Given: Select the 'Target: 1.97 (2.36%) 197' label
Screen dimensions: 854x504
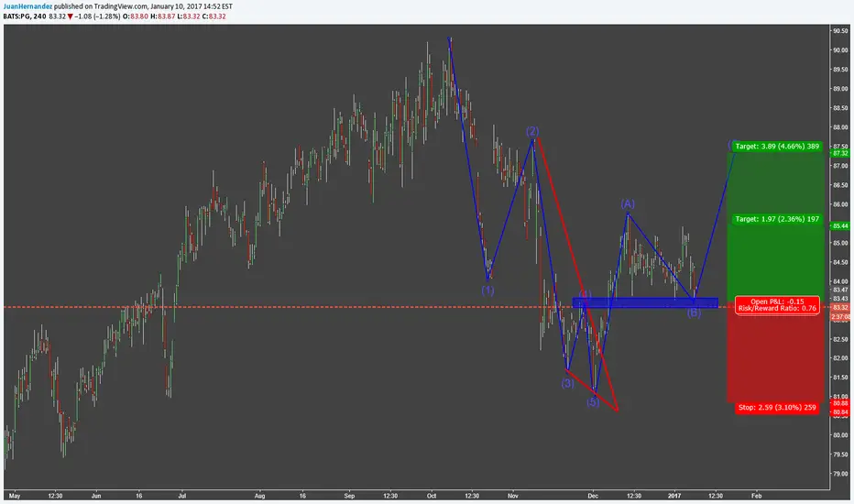Looking at the screenshot, I should (777, 219).
